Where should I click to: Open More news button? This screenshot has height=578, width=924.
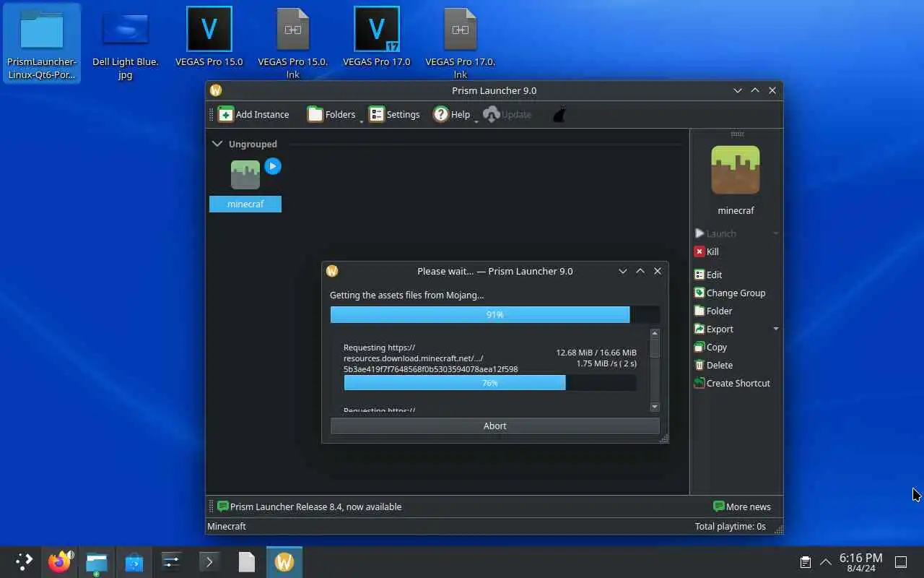pyautogui.click(x=742, y=506)
